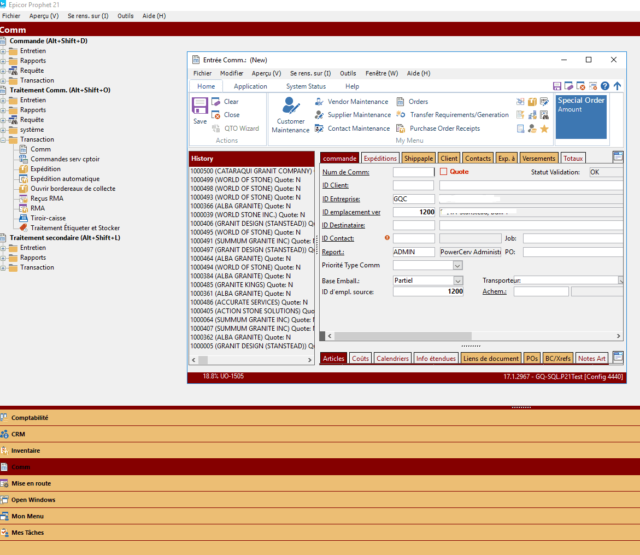The width and height of the screenshot is (640, 555).
Task: Click the Num de Comm link label
Action: tap(346, 172)
